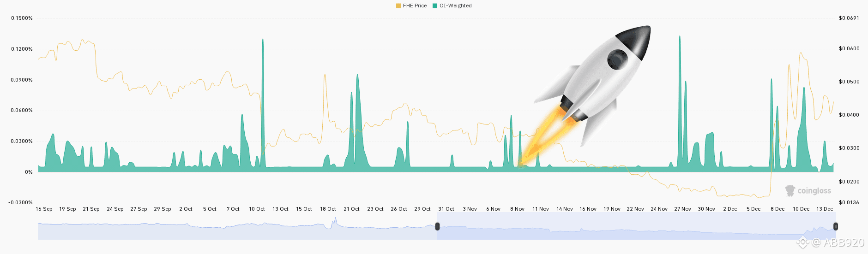868x254 pixels.
Task: Click the 10 Oct date label
Action: (257, 209)
